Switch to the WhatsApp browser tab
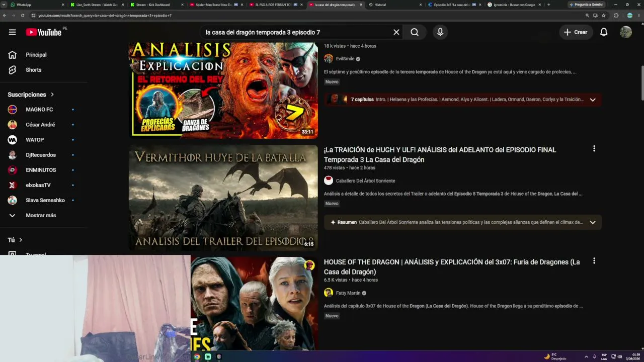The image size is (644, 362). pyautogui.click(x=37, y=5)
